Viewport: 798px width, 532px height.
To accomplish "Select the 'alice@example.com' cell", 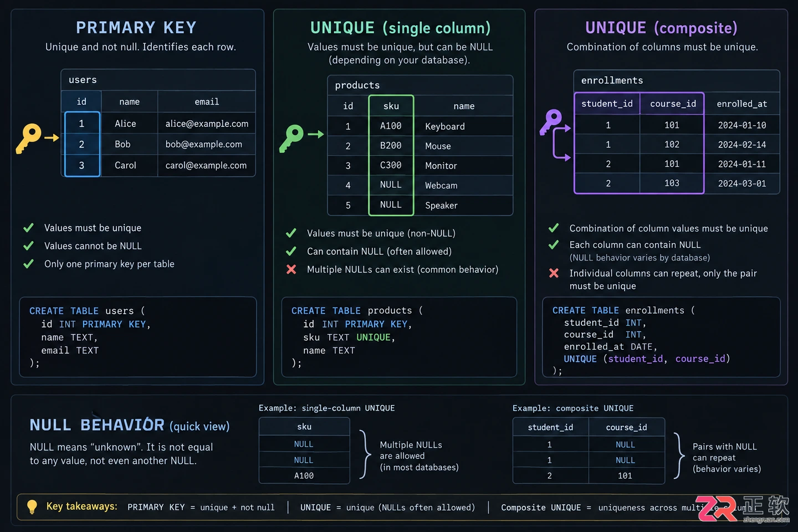I will point(207,124).
